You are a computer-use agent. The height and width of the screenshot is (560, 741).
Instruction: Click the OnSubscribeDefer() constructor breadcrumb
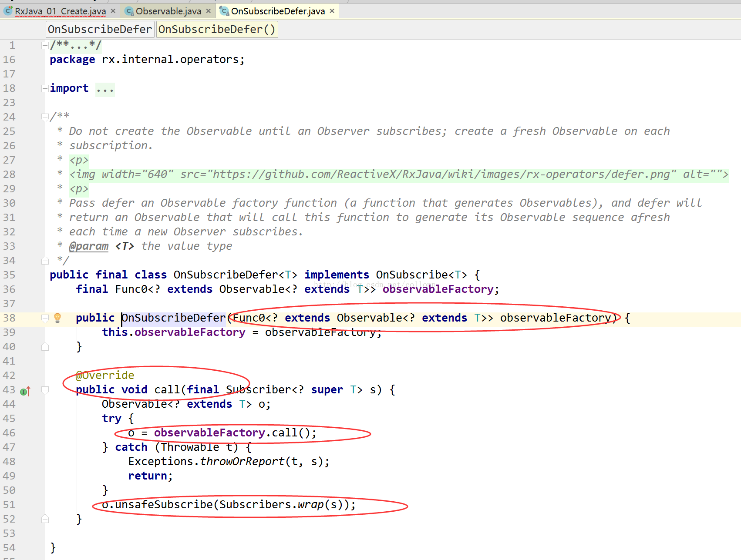(217, 30)
